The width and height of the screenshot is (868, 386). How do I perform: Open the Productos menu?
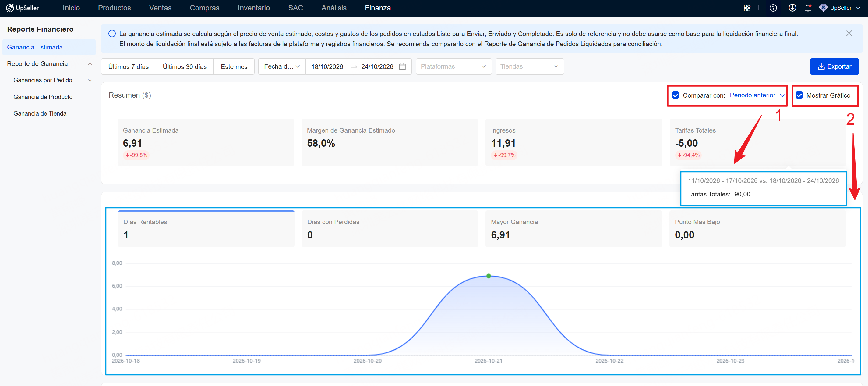[x=114, y=8]
